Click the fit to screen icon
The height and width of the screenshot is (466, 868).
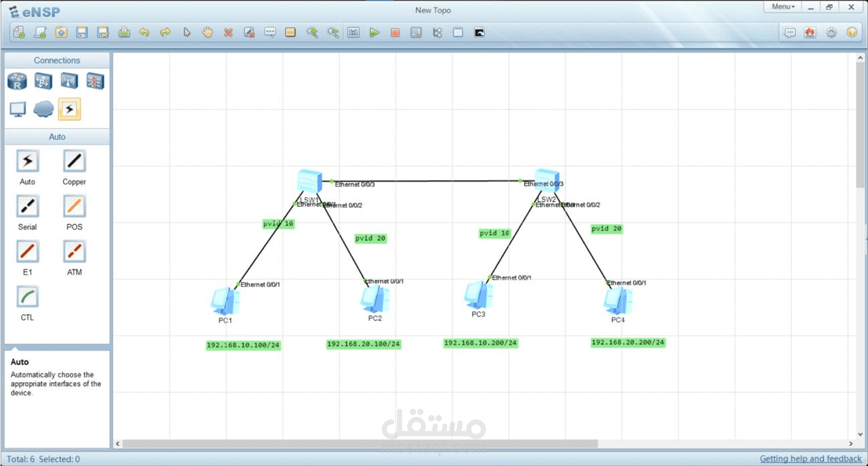353,33
